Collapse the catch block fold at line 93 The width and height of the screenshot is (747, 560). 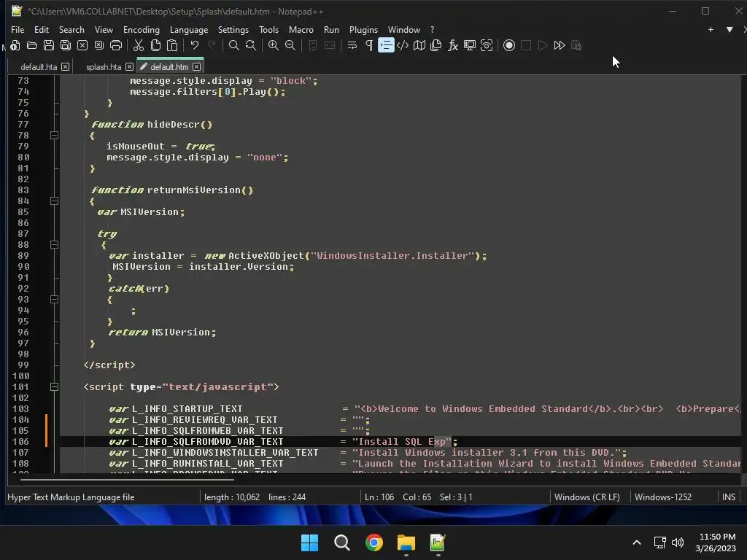pos(54,300)
